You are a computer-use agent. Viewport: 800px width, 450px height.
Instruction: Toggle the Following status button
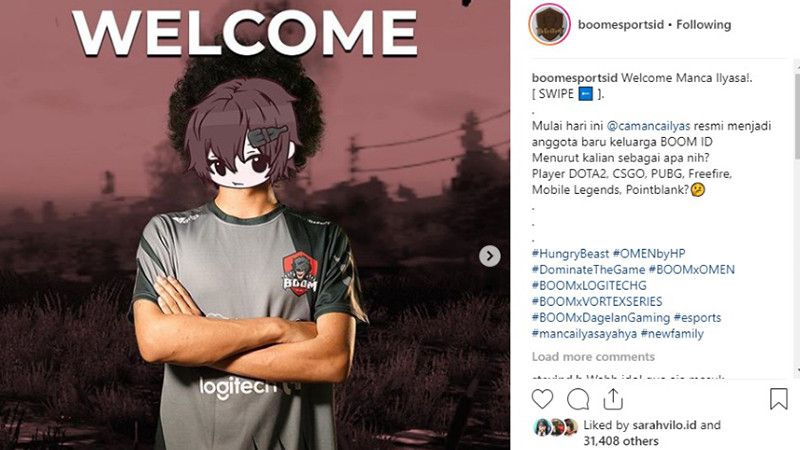(704, 24)
